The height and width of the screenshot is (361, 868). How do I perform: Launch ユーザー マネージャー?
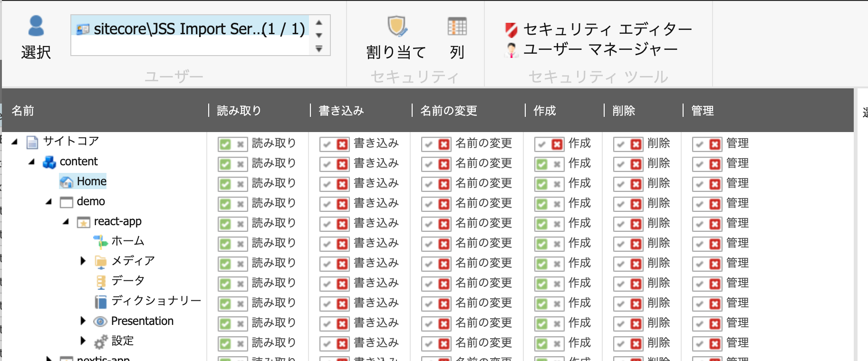click(x=591, y=49)
